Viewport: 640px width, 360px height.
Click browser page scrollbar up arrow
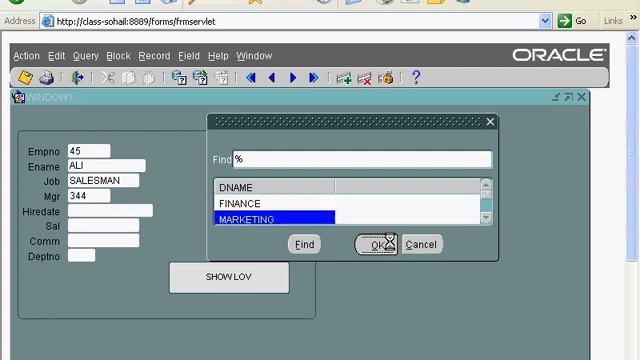click(632, 38)
